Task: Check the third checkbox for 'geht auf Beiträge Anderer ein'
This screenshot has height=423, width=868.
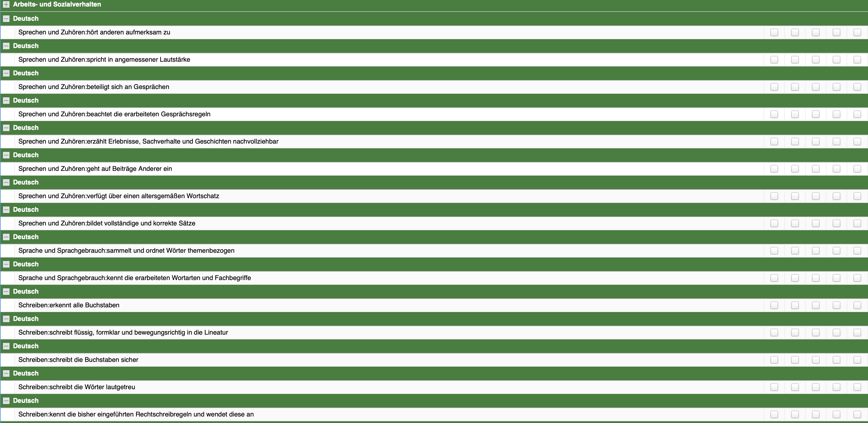Action: pos(816,169)
